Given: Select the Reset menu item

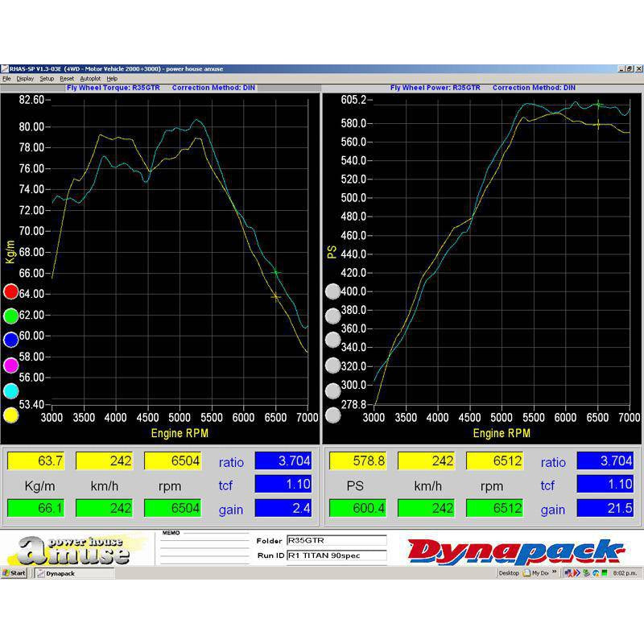Looking at the screenshot, I should pyautogui.click(x=68, y=78).
